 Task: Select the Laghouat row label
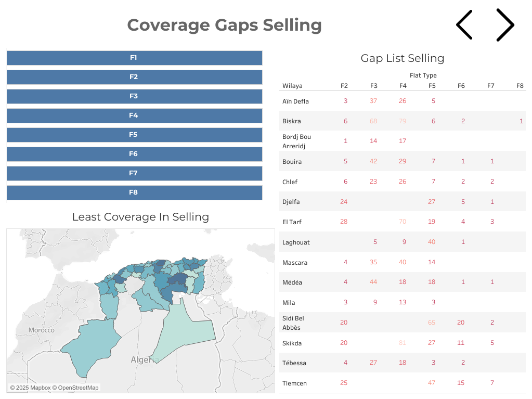(x=296, y=242)
